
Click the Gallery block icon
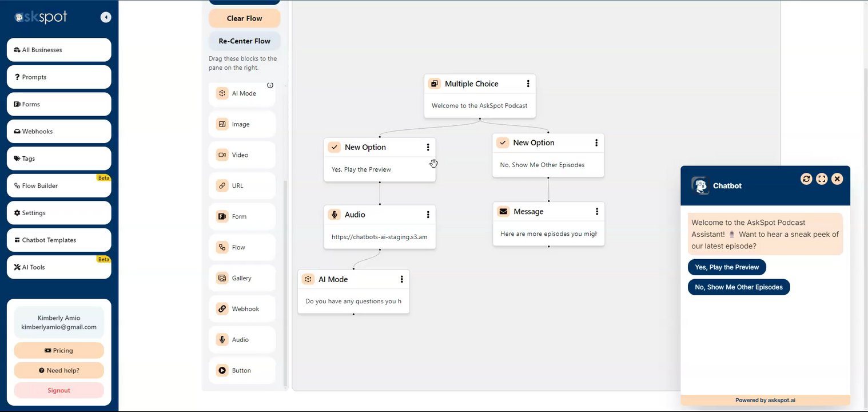point(222,278)
